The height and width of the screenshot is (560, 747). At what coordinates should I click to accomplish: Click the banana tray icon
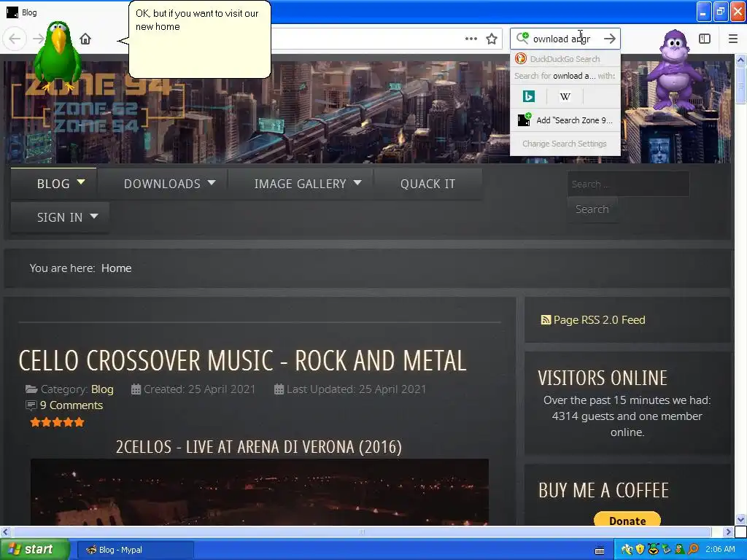pyautogui.click(x=627, y=550)
